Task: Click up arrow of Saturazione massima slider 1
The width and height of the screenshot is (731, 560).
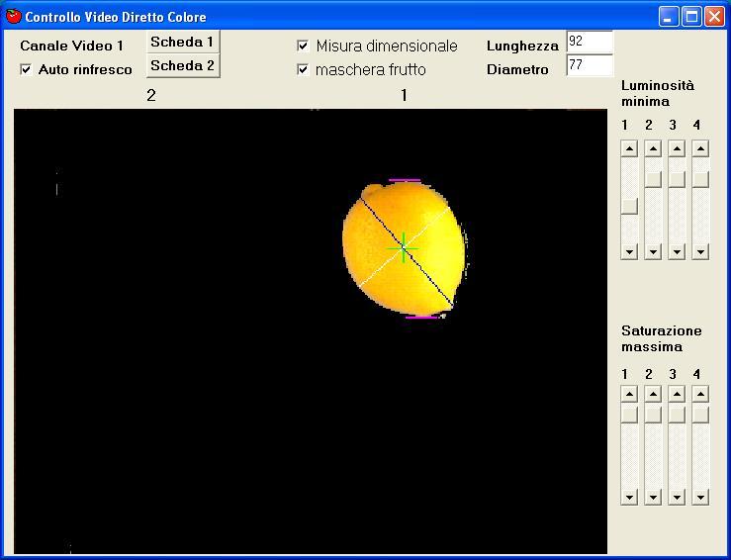Action: tap(629, 394)
